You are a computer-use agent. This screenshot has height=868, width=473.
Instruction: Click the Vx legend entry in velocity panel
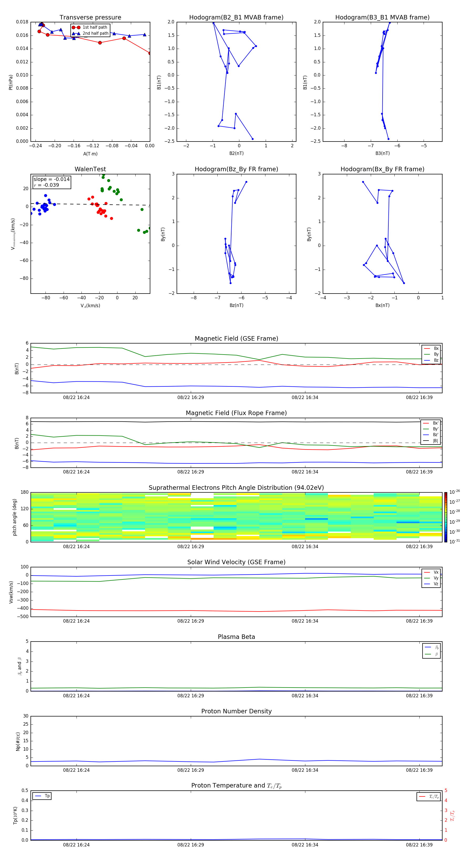(431, 572)
